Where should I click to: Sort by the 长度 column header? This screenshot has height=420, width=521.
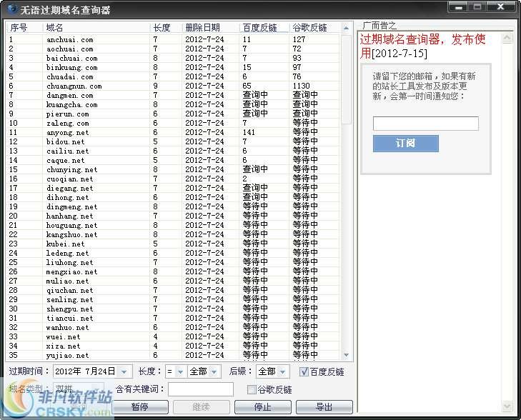(x=166, y=28)
